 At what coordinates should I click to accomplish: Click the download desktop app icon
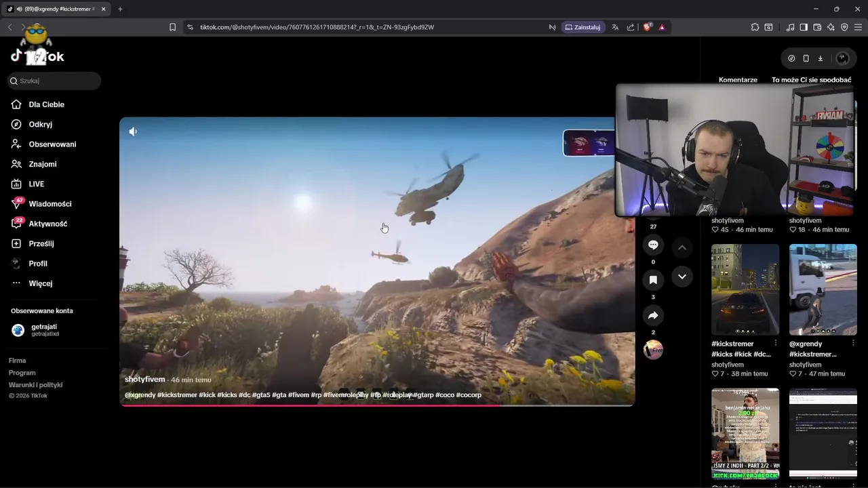(x=820, y=58)
